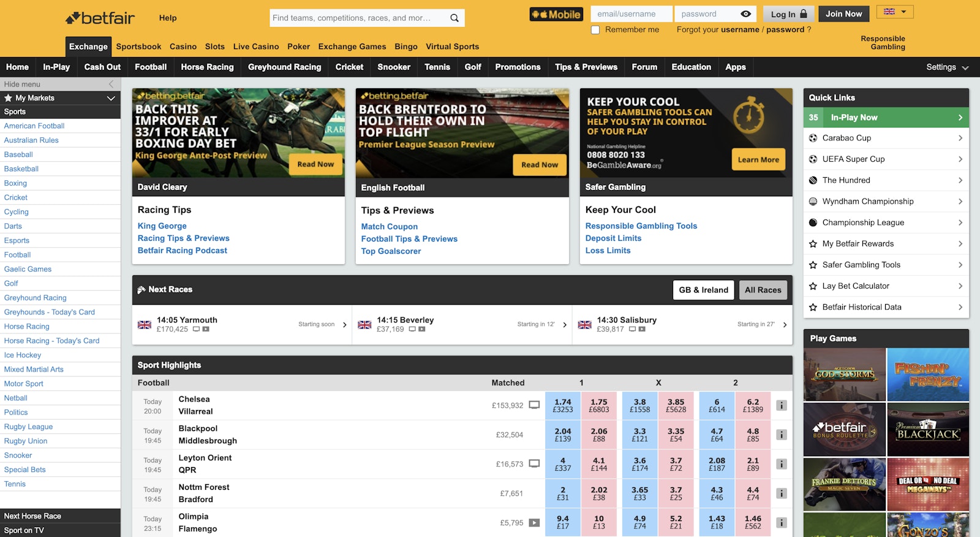Toggle password visibility eye icon
980x537 pixels.
[745, 14]
